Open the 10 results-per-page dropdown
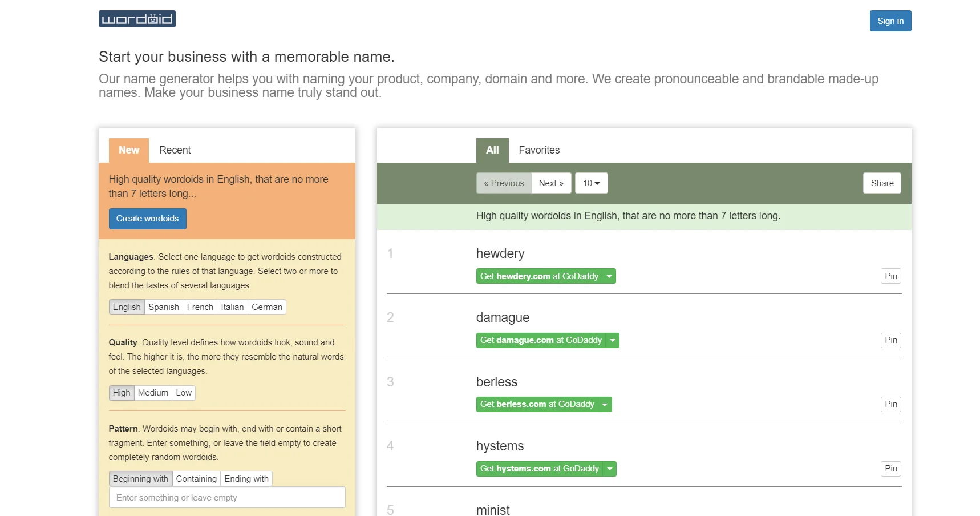The image size is (980, 516). coord(591,183)
